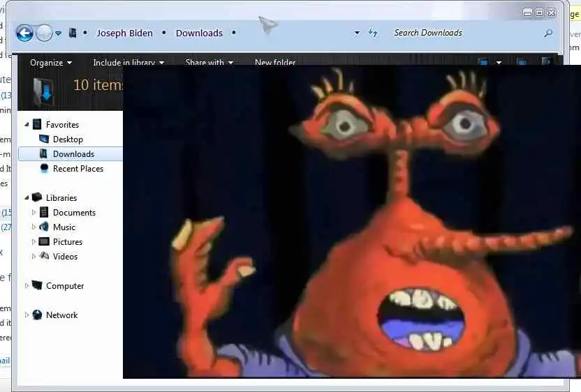Expand the Pictures library

click(x=34, y=242)
